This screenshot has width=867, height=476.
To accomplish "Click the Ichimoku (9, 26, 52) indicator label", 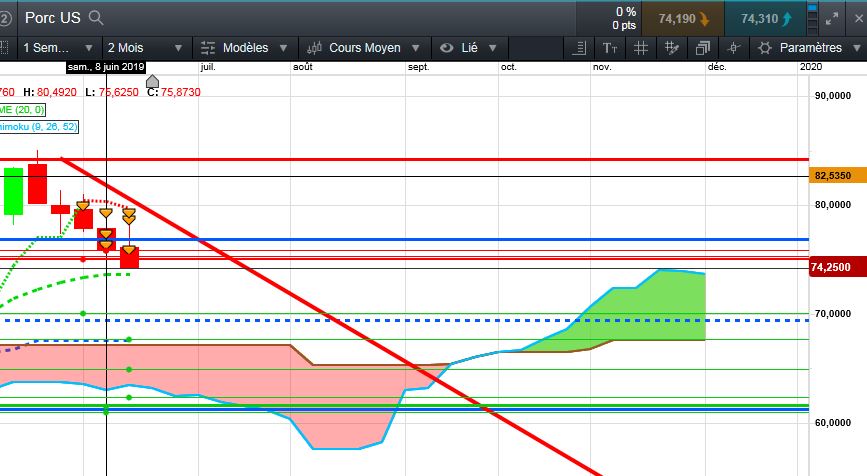I will 38,127.
